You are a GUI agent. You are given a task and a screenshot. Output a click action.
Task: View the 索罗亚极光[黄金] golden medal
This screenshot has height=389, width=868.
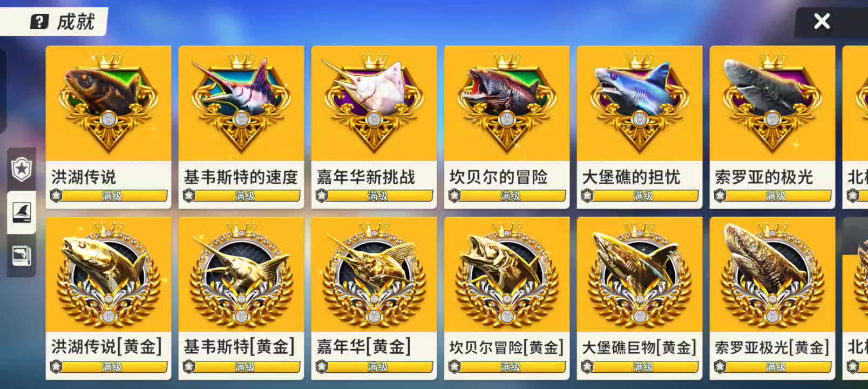772,274
